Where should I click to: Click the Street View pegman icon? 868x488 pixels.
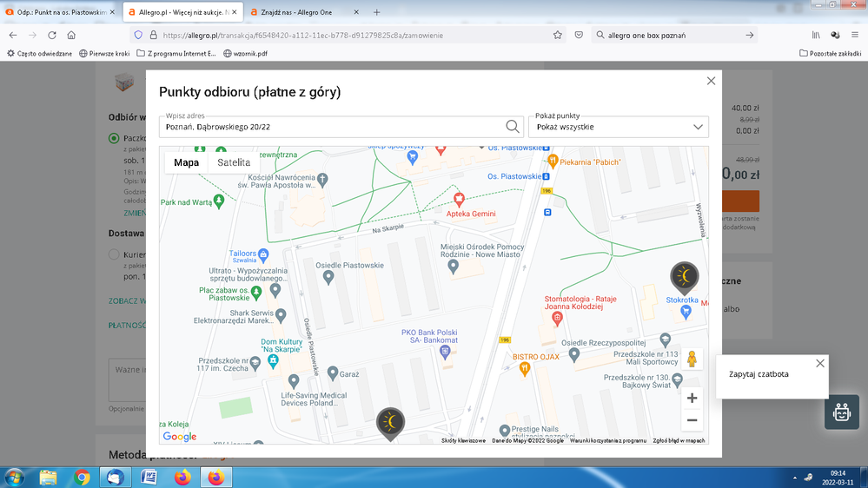[692, 359]
